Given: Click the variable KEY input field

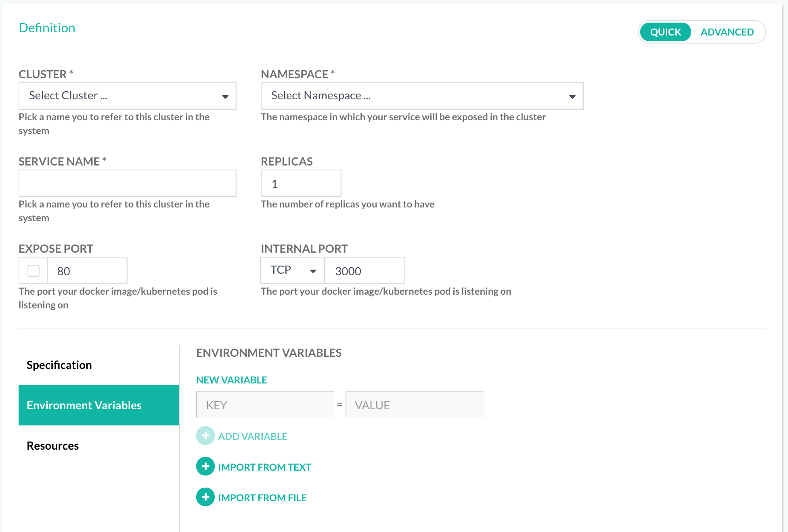Looking at the screenshot, I should pos(265,405).
